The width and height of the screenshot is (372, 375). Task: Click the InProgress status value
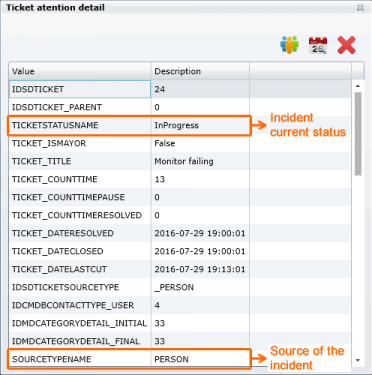click(x=176, y=125)
